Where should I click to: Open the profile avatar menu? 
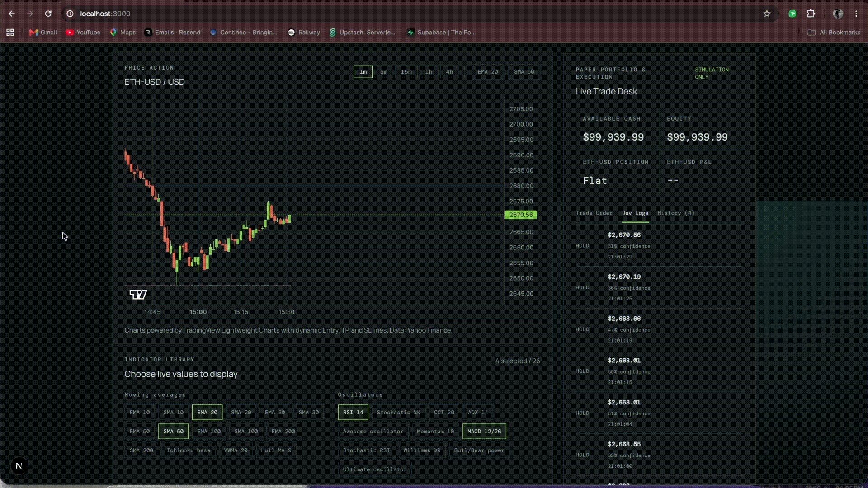(838, 14)
